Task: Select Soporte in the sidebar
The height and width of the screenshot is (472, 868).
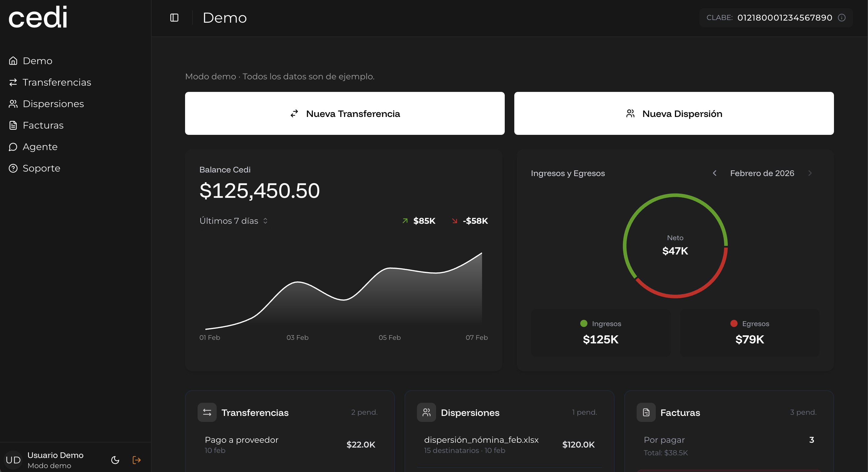Action: (x=41, y=168)
